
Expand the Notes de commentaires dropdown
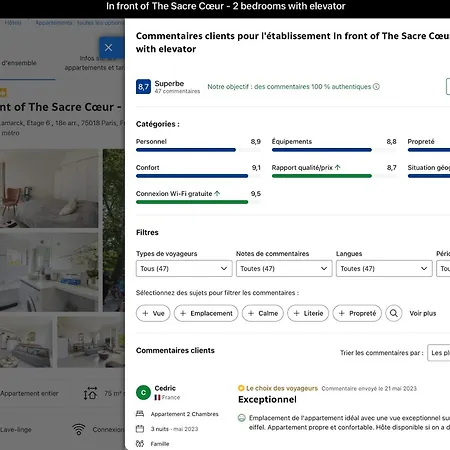[284, 269]
